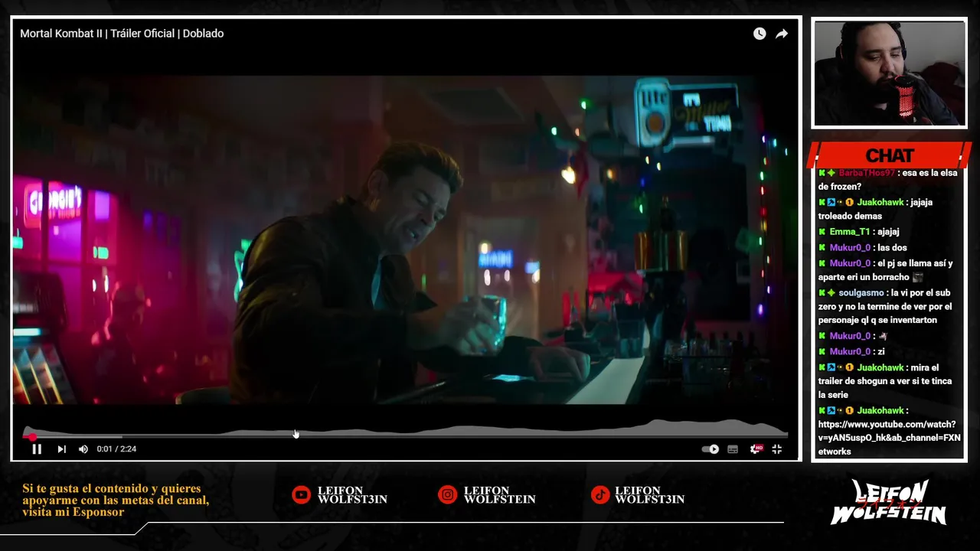The height and width of the screenshot is (551, 980).
Task: Click LEIFON WOLFST3IN text beside YouTube icon
Action: 352,495
